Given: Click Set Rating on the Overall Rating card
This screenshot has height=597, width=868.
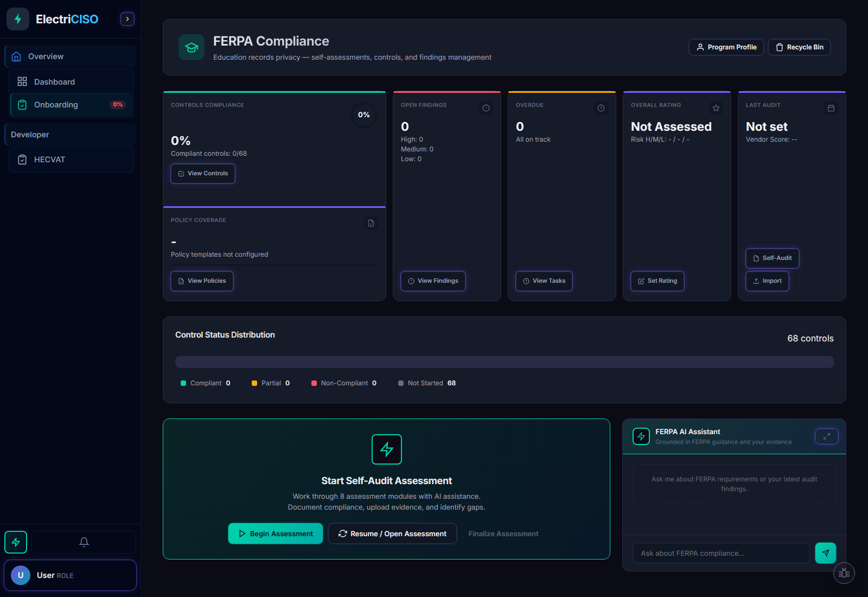Looking at the screenshot, I should (x=657, y=281).
